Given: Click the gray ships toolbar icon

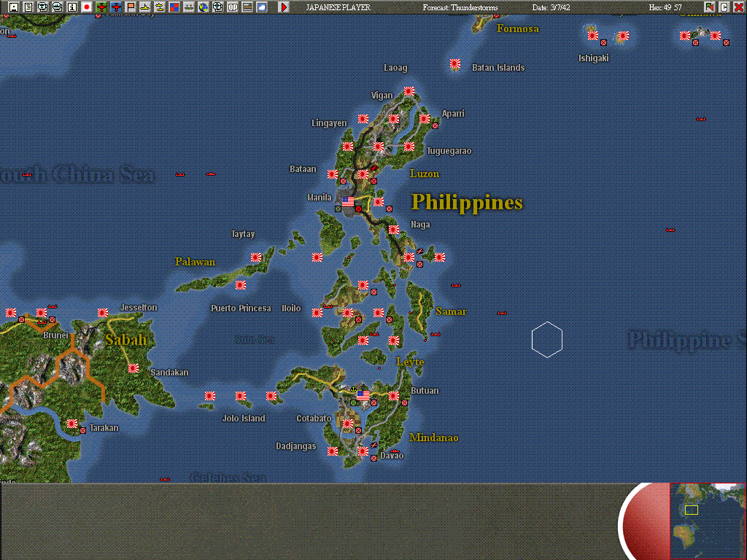Looking at the screenshot, I should [189, 7].
